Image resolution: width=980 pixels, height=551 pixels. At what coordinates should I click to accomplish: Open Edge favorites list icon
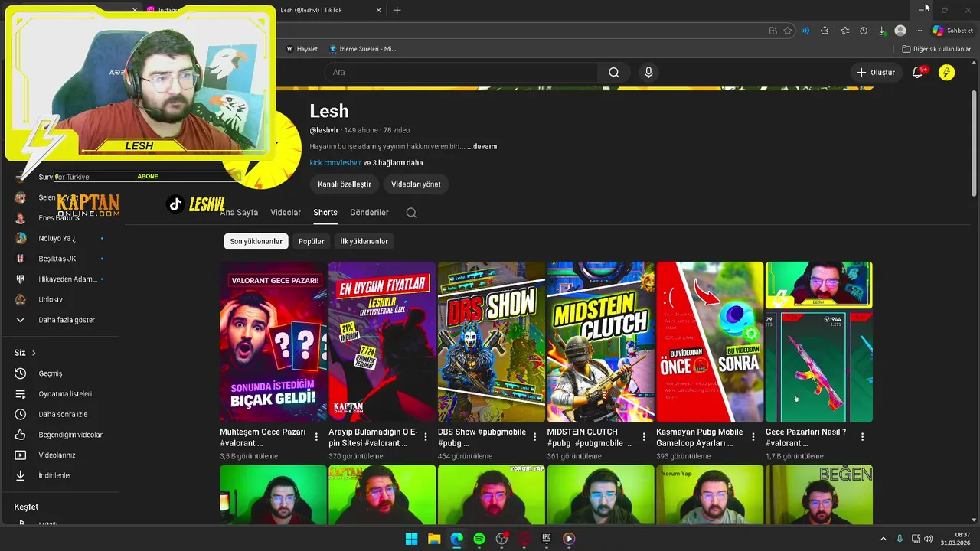coord(844,31)
